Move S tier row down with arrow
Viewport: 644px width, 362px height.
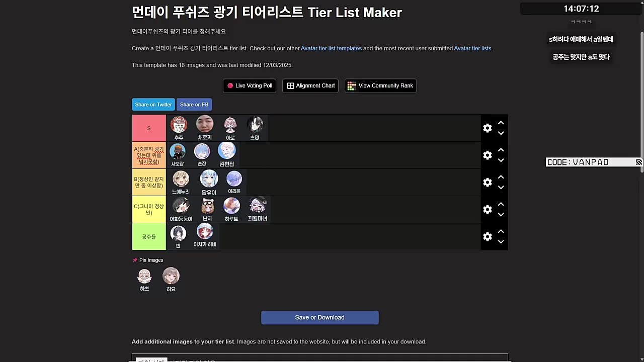[x=501, y=134]
